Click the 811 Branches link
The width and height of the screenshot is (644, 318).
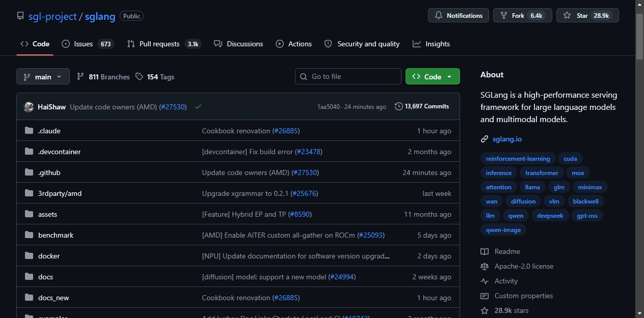pyautogui.click(x=103, y=76)
